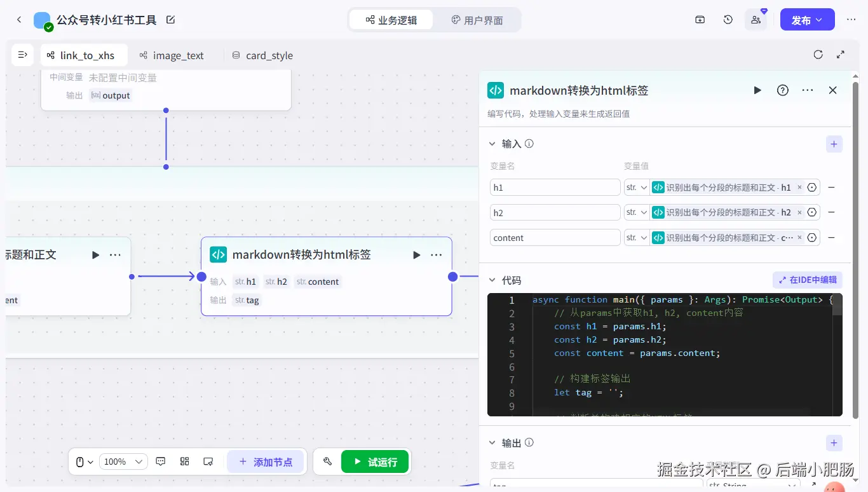Expand canvas to fullscreen icon
Image resolution: width=868 pixels, height=492 pixels.
tap(841, 55)
